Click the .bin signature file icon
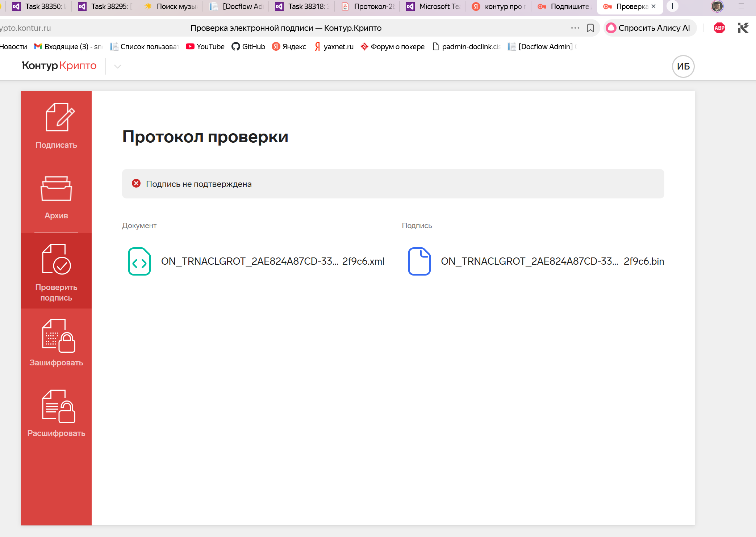The image size is (756, 537). tap(419, 261)
